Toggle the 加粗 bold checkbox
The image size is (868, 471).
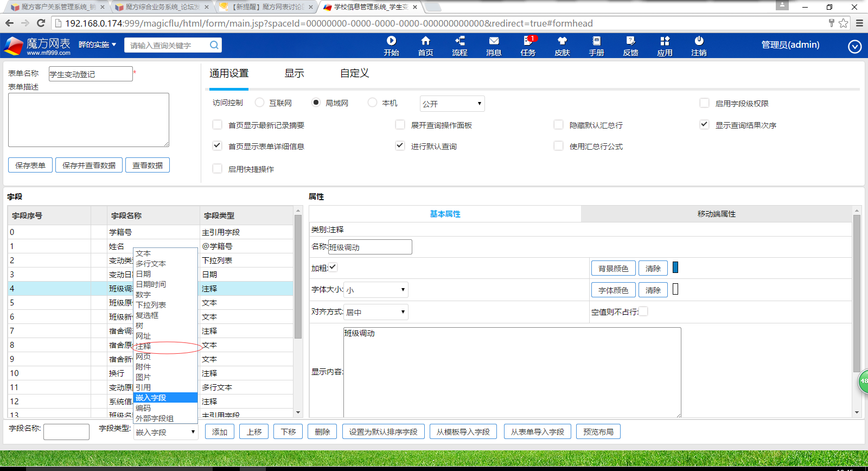[333, 267]
